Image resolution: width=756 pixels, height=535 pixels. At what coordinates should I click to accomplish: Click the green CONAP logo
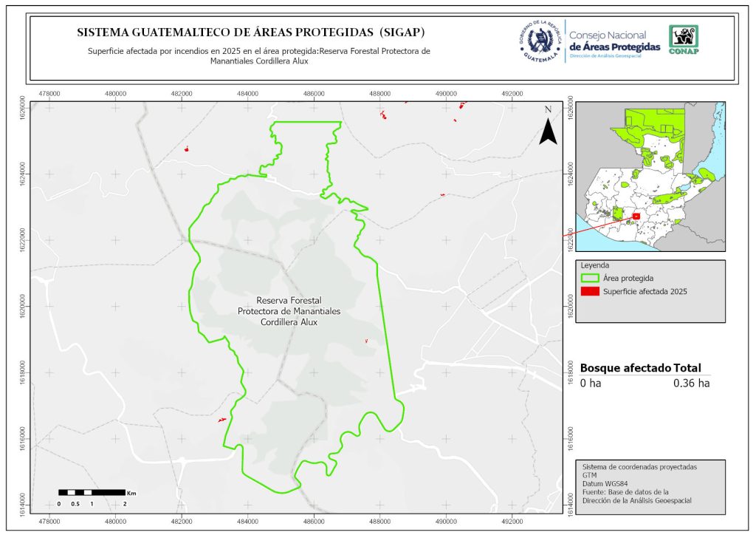pyautogui.click(x=683, y=39)
